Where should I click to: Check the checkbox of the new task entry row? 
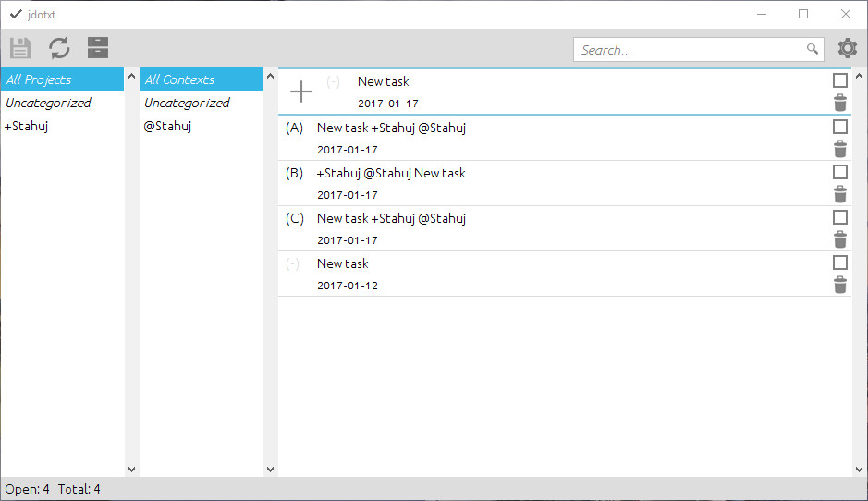(x=839, y=80)
